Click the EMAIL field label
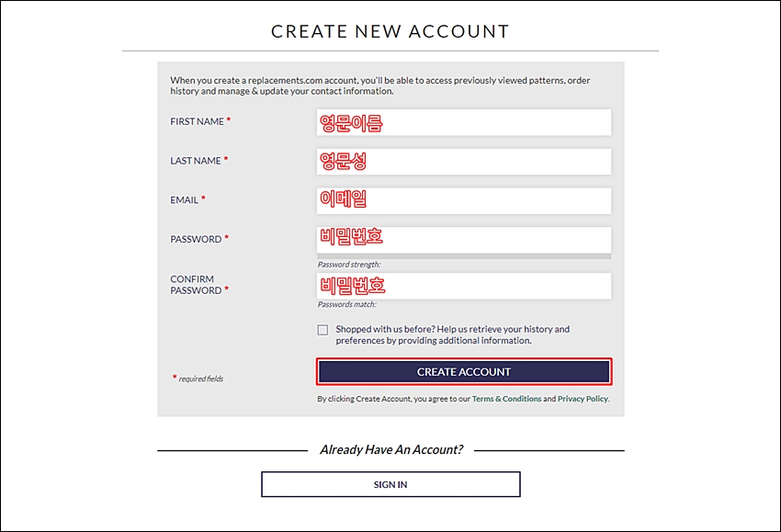 [x=185, y=200]
